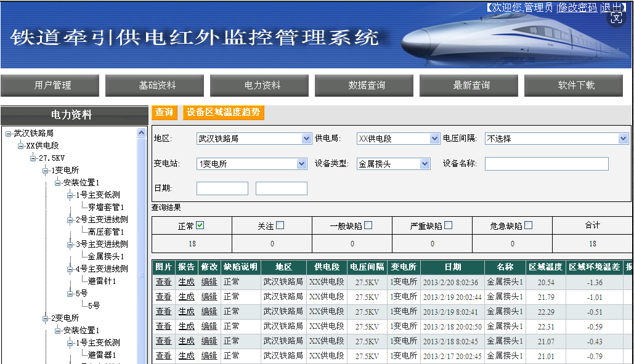Click the 设备名称 input field

point(546,164)
